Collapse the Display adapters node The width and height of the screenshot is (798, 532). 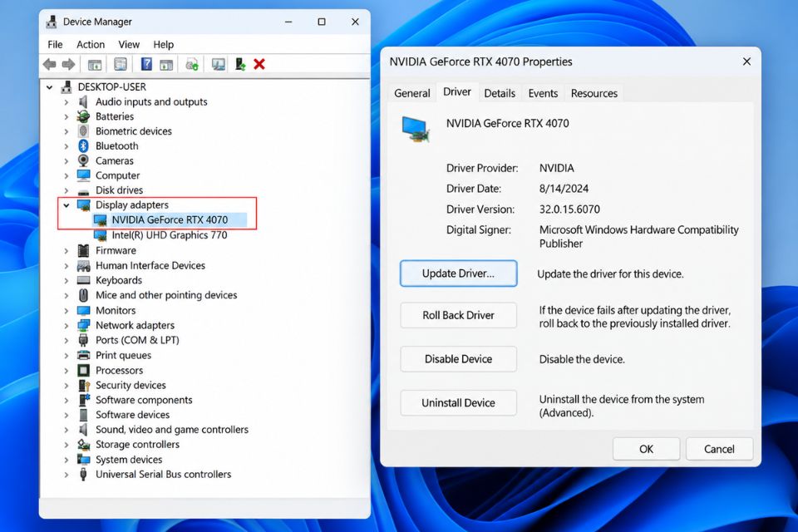[x=66, y=205]
